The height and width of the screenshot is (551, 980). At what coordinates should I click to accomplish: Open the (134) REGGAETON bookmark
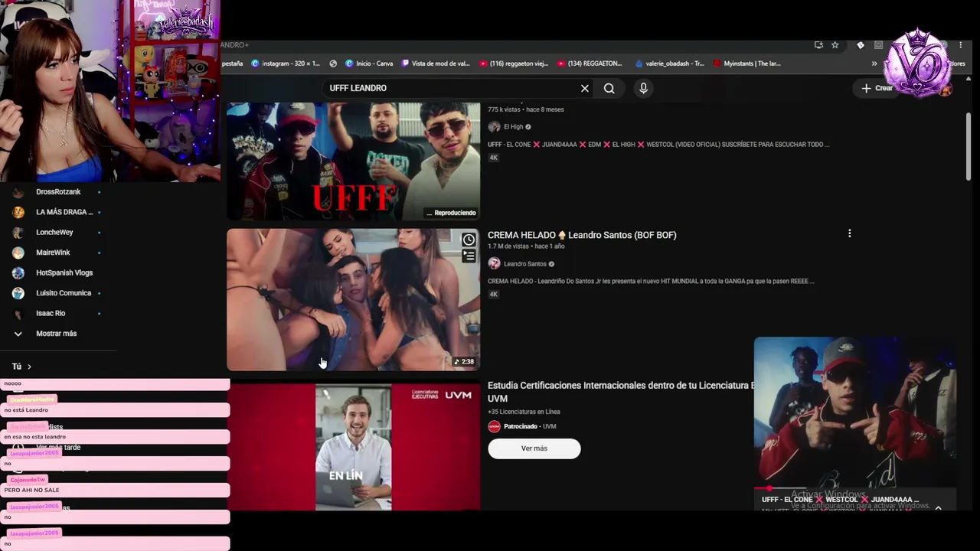(x=590, y=64)
